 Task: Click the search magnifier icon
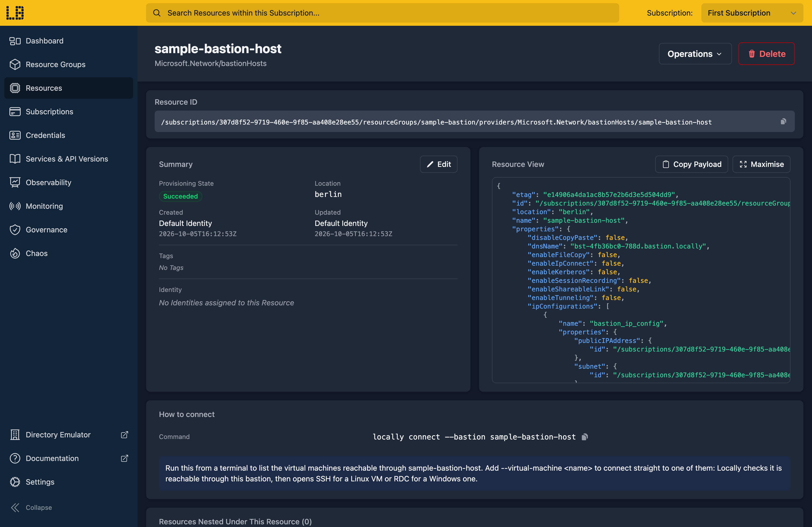coord(157,13)
